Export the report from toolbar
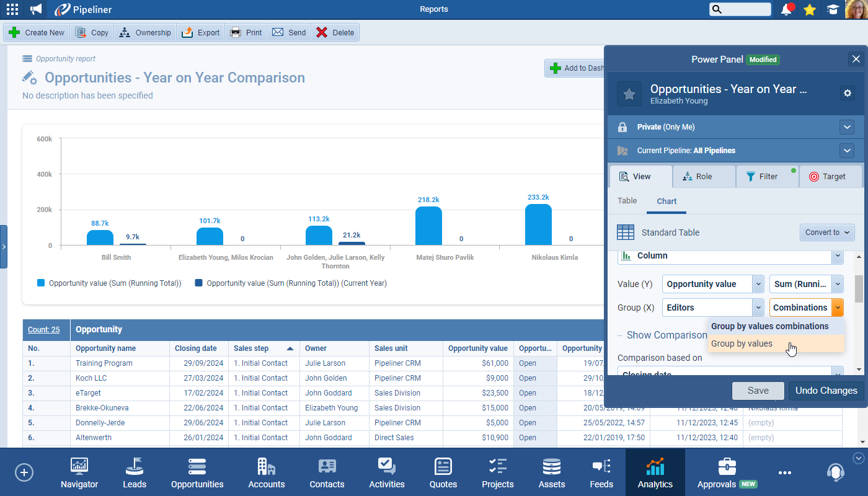The height and width of the screenshot is (496, 868). pos(201,33)
